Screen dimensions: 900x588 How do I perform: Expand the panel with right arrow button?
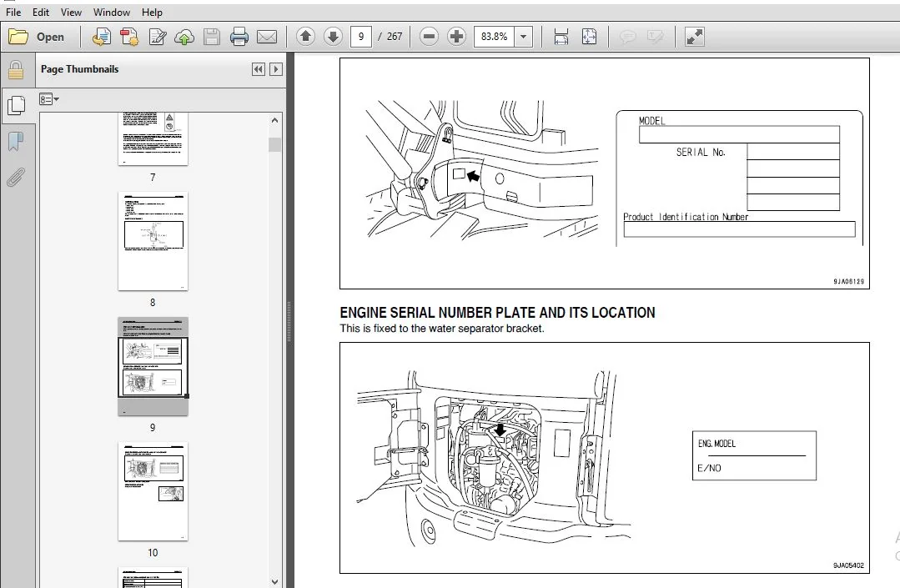(276, 69)
